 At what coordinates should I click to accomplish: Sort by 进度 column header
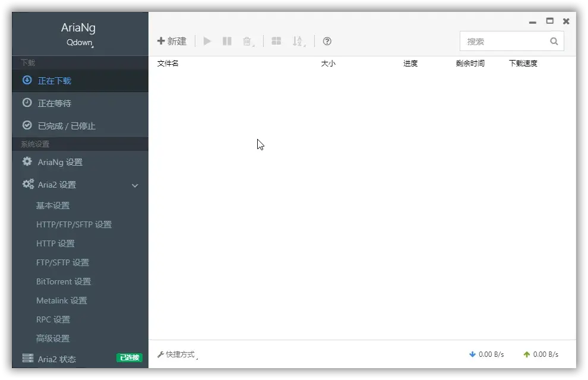(410, 64)
